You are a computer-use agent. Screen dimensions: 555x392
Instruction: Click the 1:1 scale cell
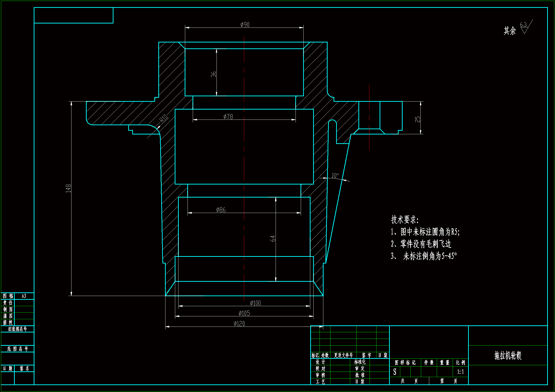click(460, 372)
